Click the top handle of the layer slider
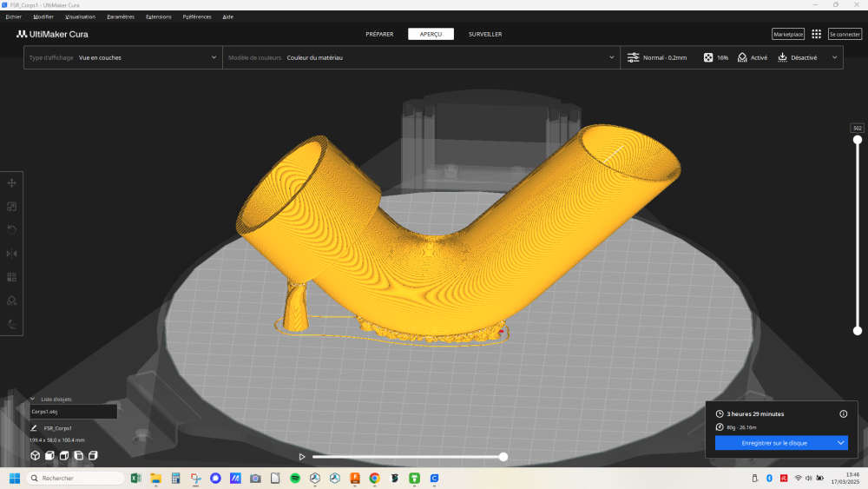 pyautogui.click(x=858, y=139)
